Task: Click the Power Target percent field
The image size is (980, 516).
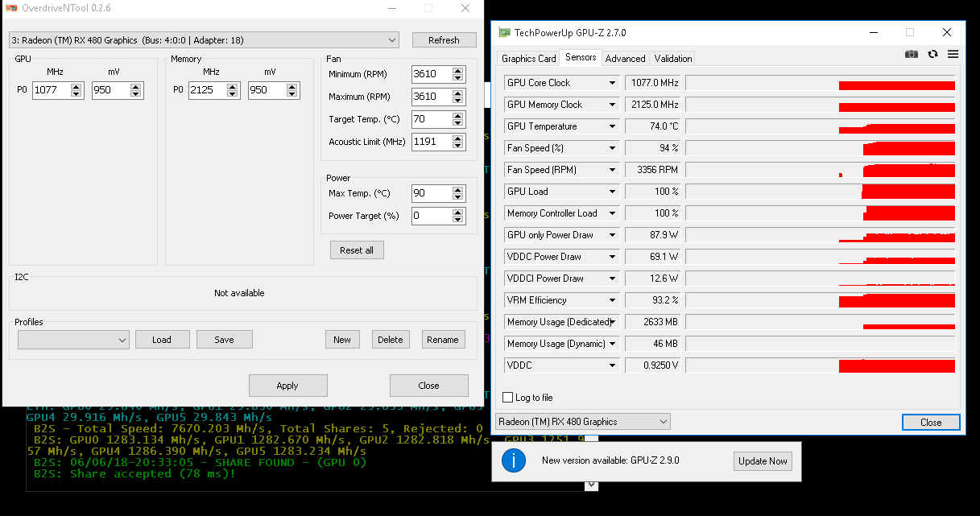Action: pos(431,216)
